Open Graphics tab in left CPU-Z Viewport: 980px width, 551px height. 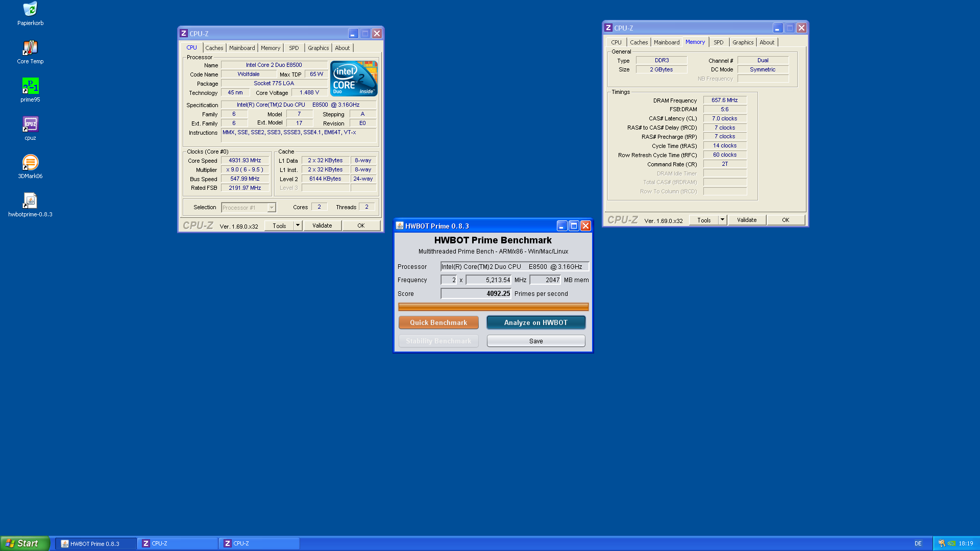[x=318, y=48]
